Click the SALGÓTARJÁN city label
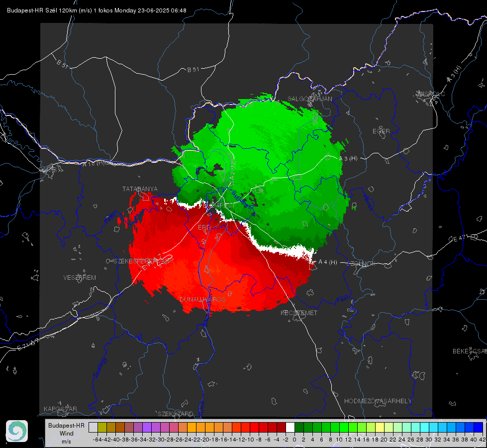Image resolution: width=487 pixels, height=448 pixels. [x=309, y=99]
